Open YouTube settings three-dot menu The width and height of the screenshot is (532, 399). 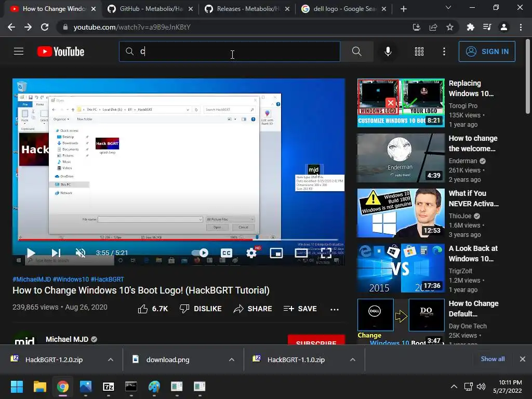click(x=444, y=51)
